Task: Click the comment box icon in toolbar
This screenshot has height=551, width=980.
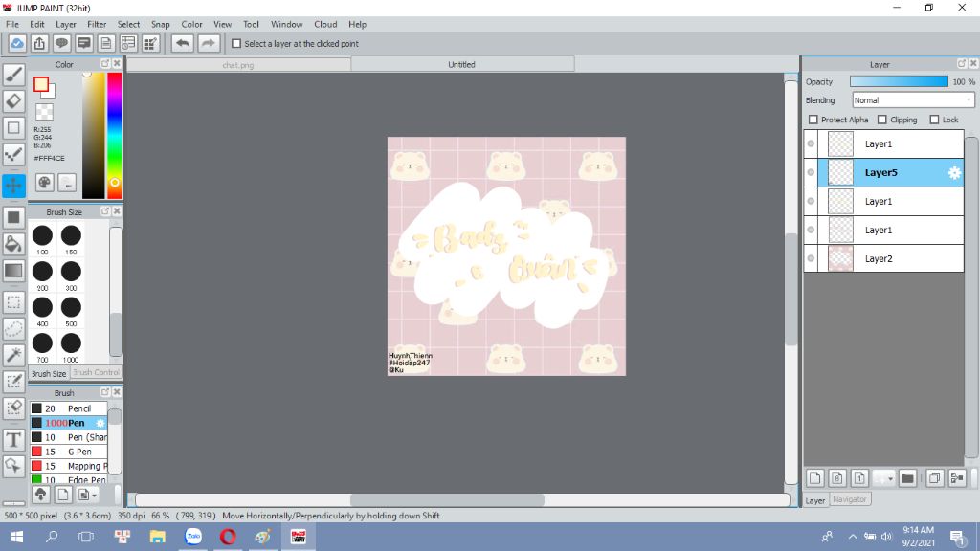Action: [x=84, y=44]
